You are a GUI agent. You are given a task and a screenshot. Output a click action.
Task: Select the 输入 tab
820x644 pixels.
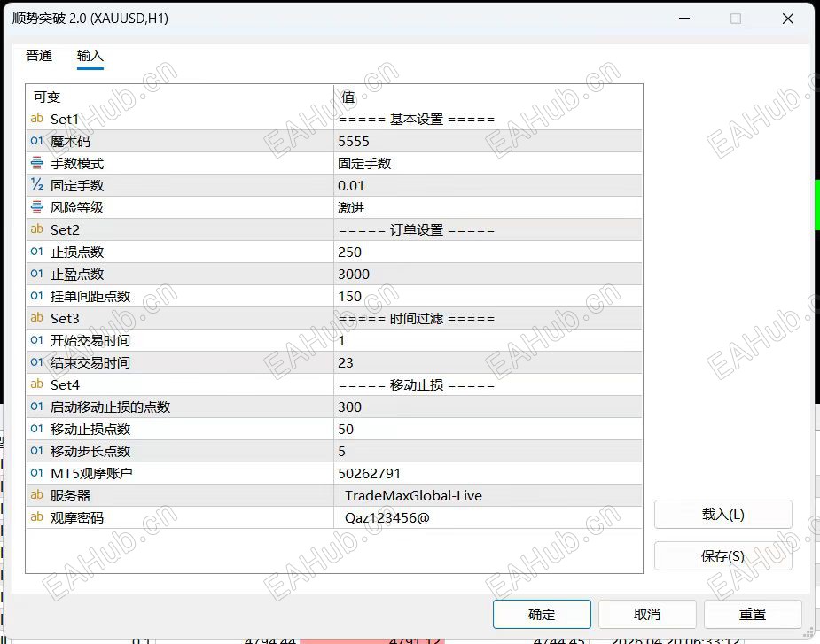(x=90, y=55)
